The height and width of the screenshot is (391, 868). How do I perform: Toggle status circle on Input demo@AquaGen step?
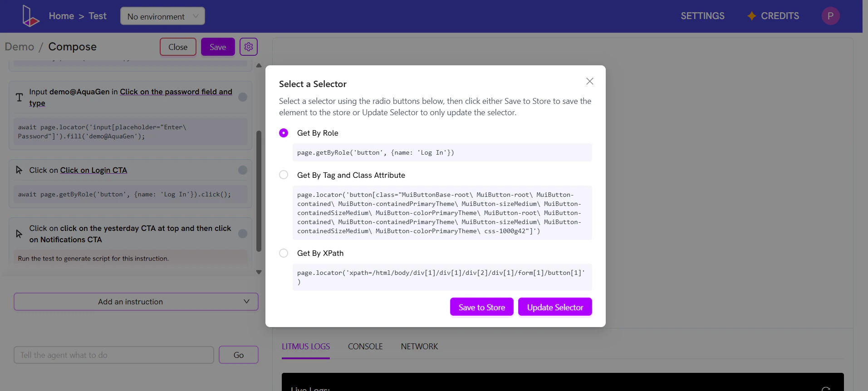click(x=243, y=97)
